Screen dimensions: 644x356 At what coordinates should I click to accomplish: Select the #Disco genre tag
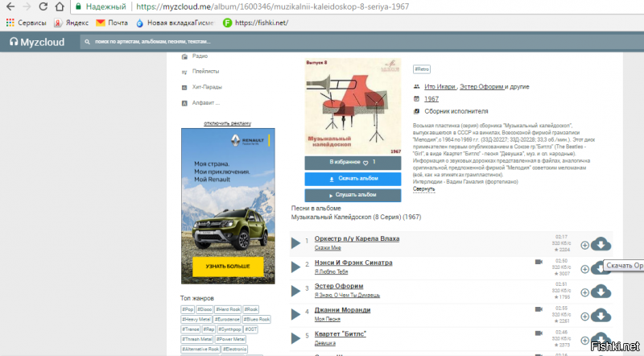coord(204,309)
